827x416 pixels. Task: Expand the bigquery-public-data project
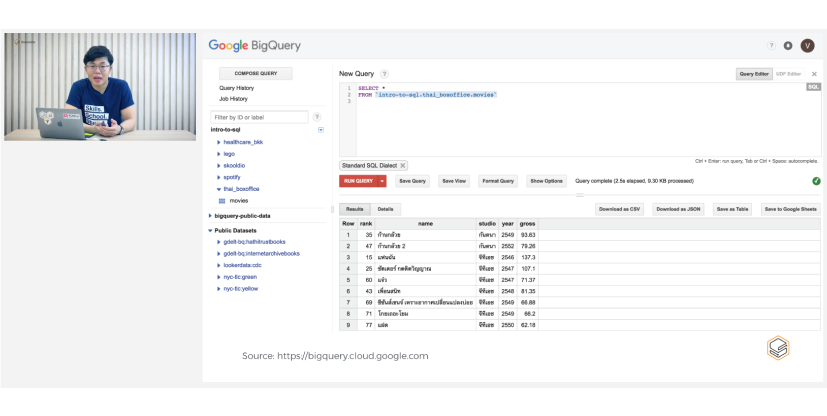[x=210, y=216]
